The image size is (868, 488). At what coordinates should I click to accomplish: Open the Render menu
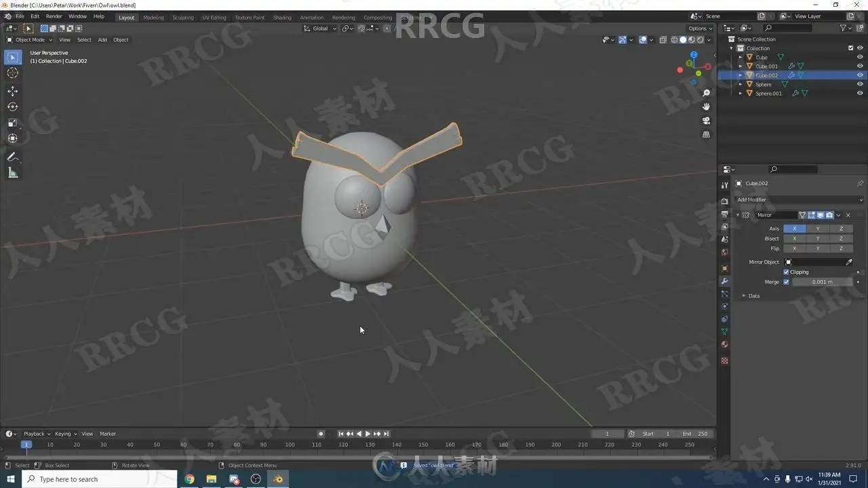[54, 16]
